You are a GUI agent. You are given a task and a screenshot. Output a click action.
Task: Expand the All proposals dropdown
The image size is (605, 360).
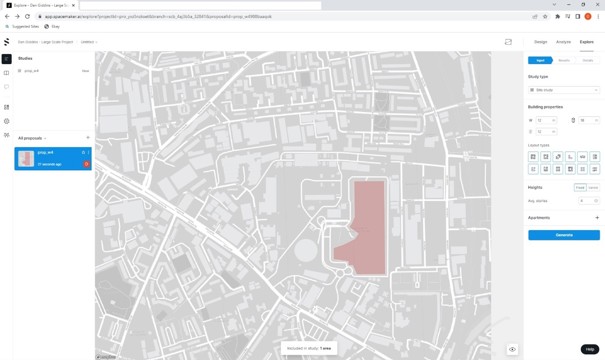pos(32,138)
